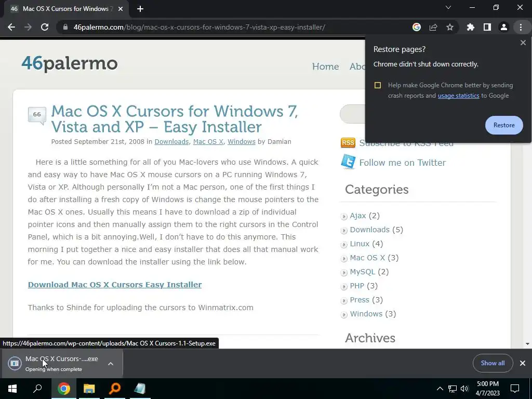The width and height of the screenshot is (532, 399).
Task: Click scrollbar down arrow
Action: pos(527,344)
